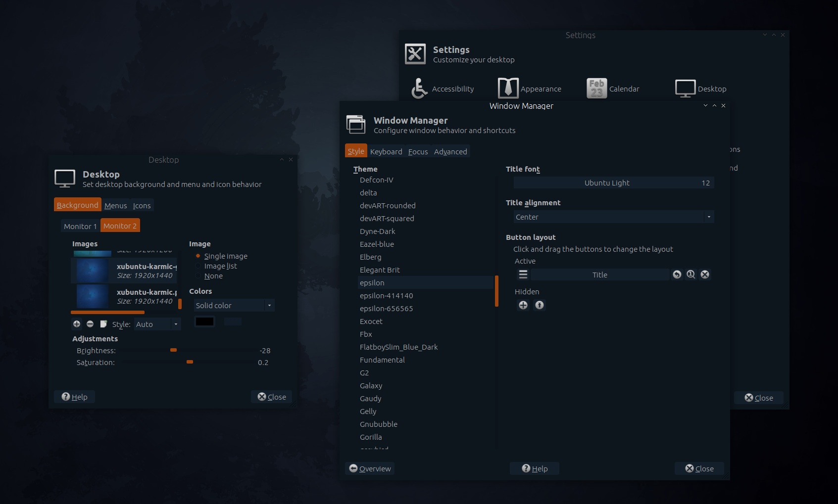Viewport: 838px width, 504px height.
Task: Open Calendar settings icon
Action: click(613, 89)
